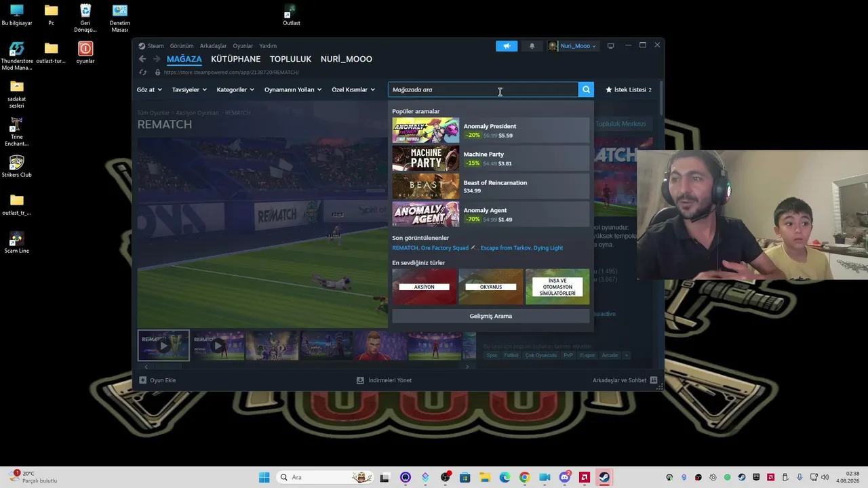Switch to the TOPLULUK tab
The image size is (868, 488).
[291, 59]
